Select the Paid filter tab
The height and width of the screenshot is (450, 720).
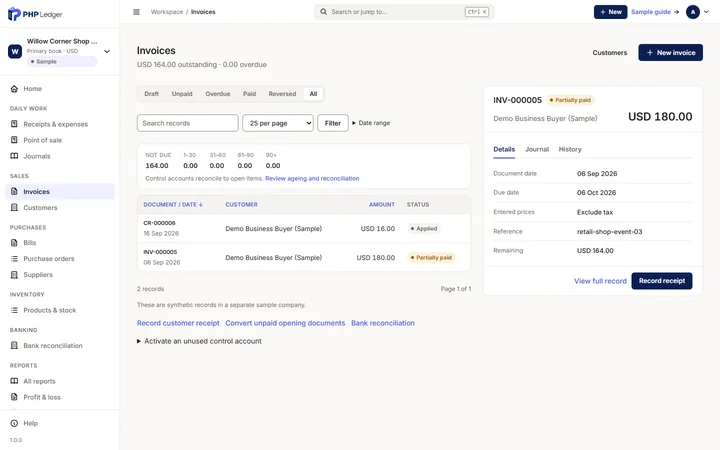point(249,94)
